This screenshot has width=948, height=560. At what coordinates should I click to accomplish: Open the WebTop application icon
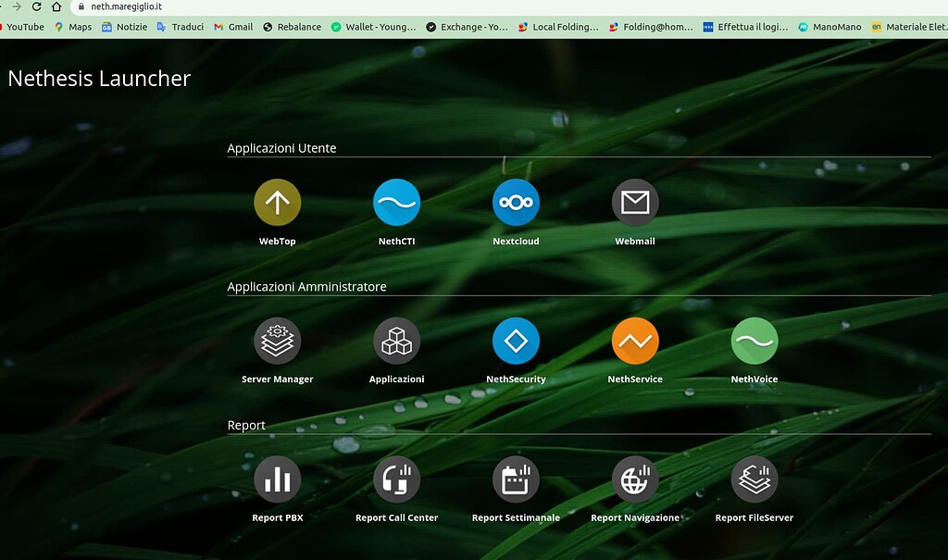pos(278,202)
